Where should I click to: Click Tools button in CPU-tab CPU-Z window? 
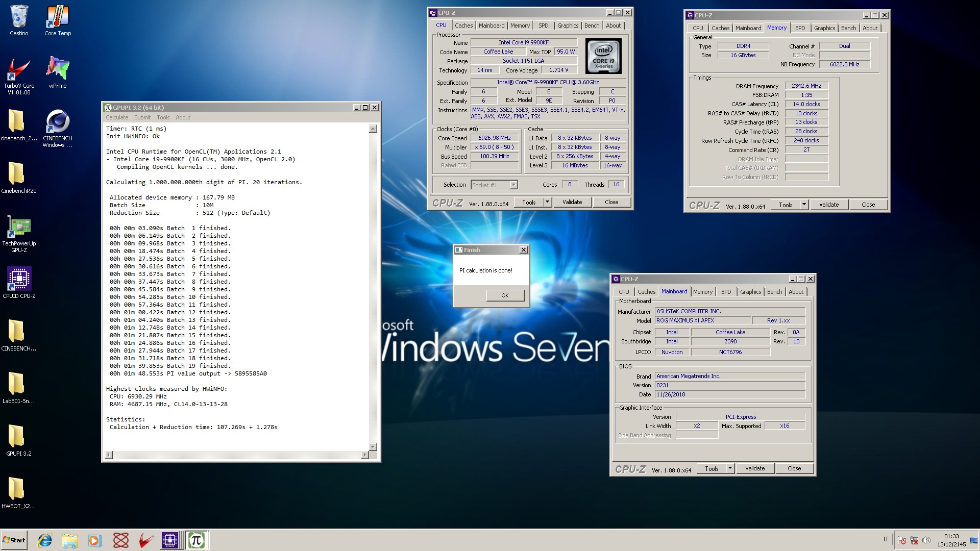[x=529, y=202]
